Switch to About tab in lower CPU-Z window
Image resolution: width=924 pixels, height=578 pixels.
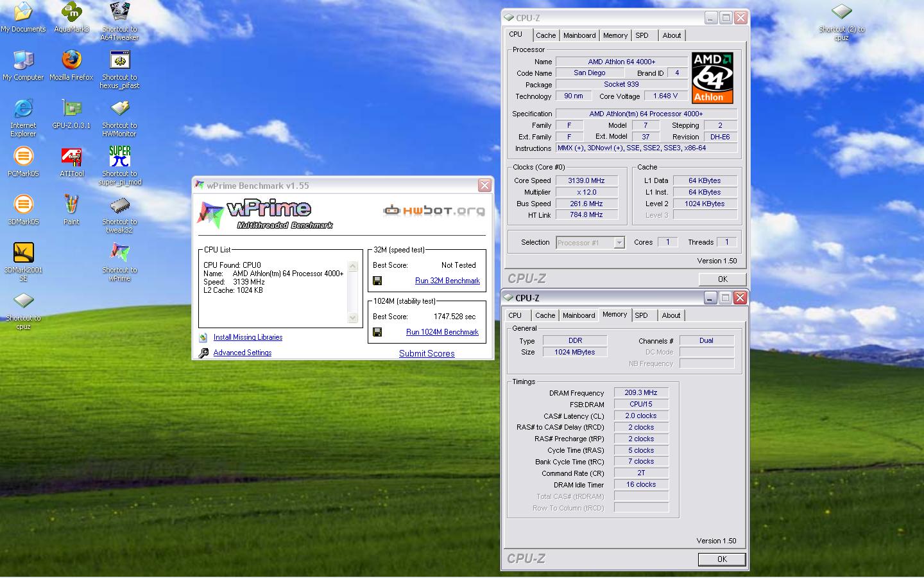pyautogui.click(x=671, y=315)
